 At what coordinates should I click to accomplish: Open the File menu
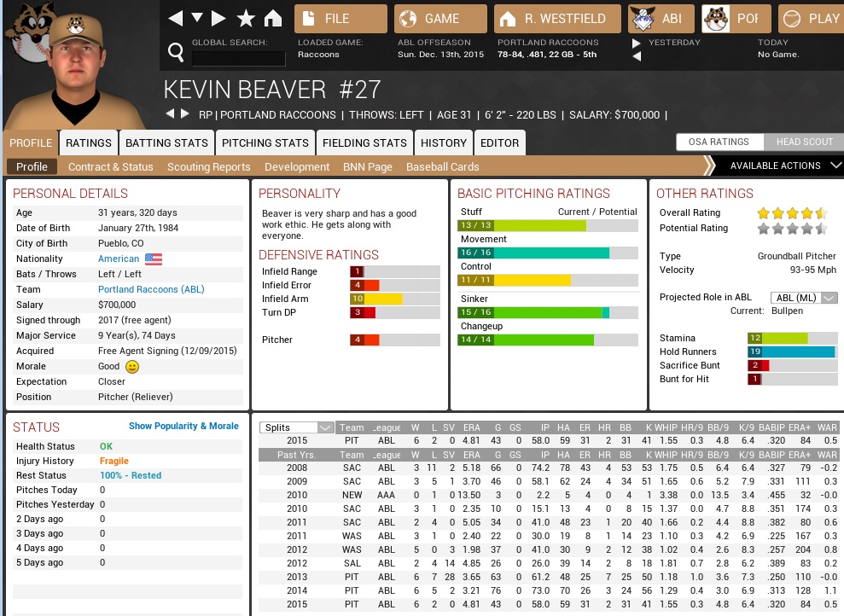[340, 19]
